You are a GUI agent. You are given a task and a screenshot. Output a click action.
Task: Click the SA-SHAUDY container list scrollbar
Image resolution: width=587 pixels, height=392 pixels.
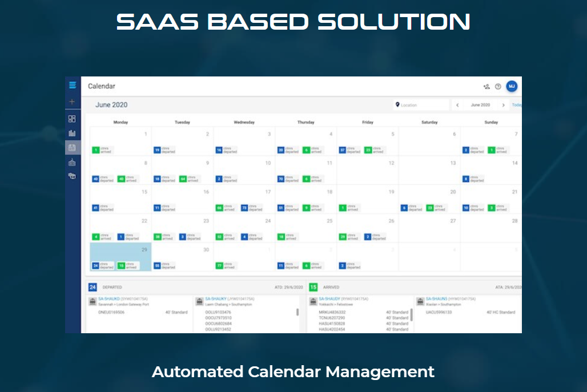(x=412, y=314)
